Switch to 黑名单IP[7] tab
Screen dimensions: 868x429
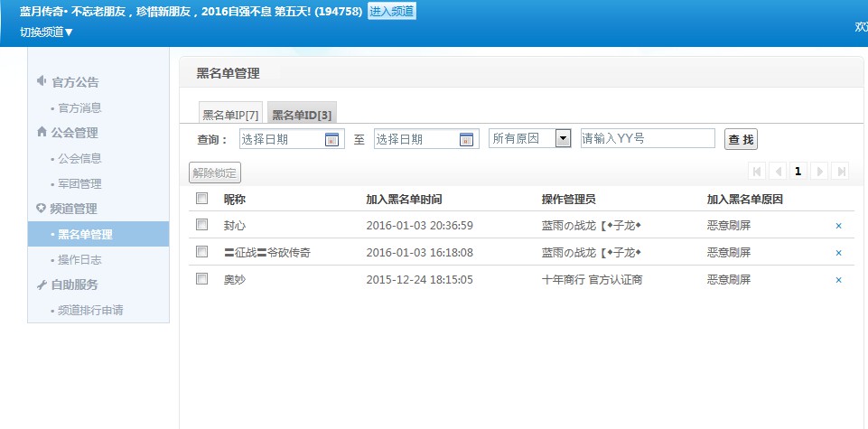pos(230,115)
